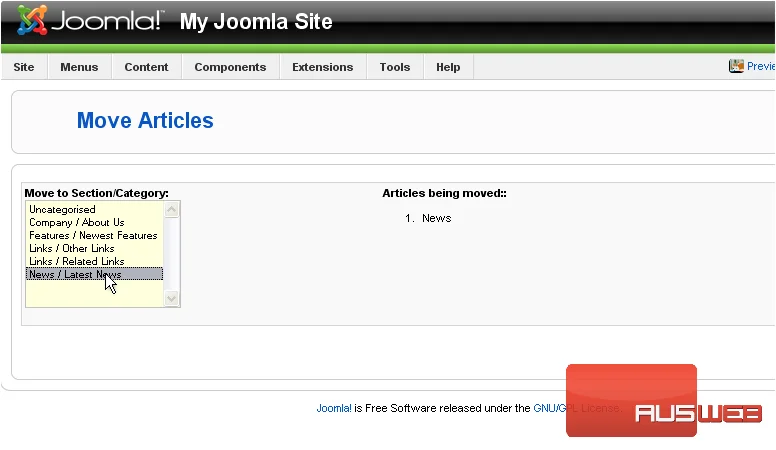Click the Joomla! logo icon
The width and height of the screenshot is (776, 450).
(x=32, y=20)
